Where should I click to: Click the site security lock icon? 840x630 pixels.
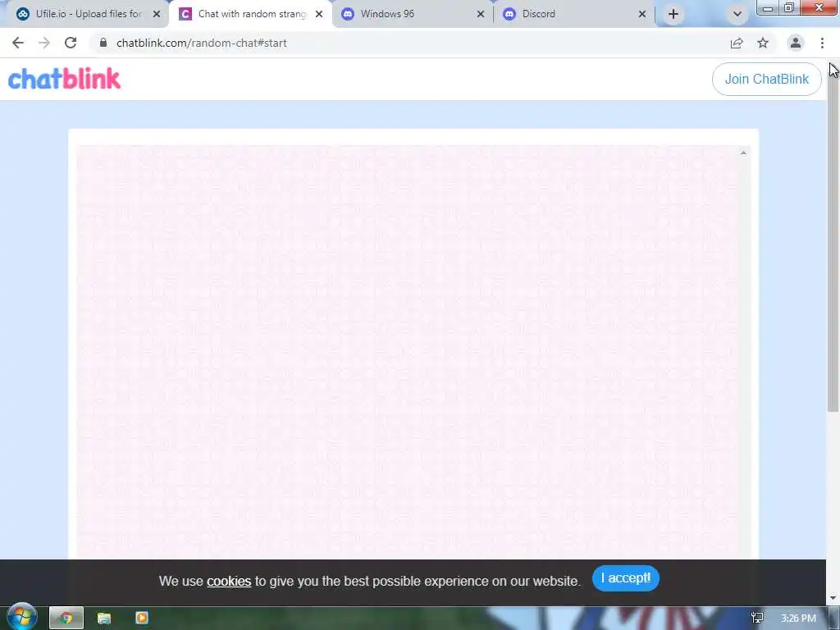tap(103, 43)
